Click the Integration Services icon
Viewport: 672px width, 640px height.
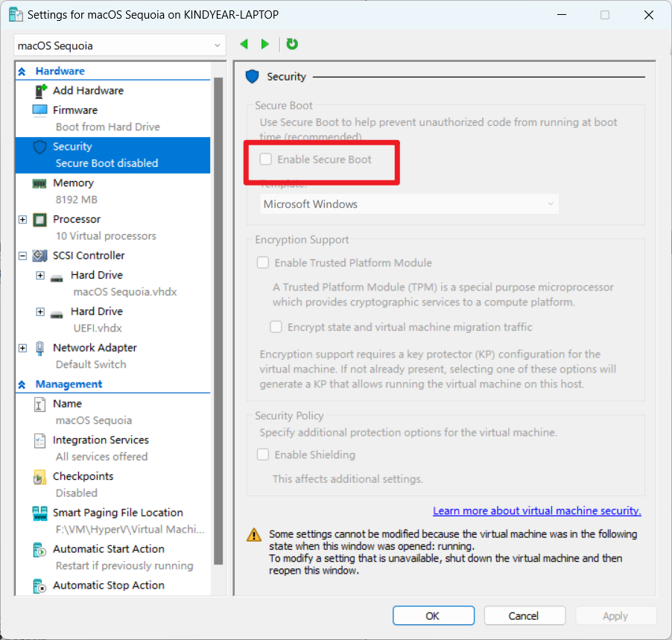click(39, 440)
